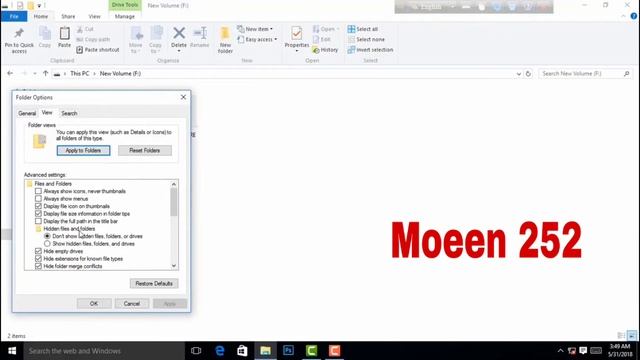The image size is (640, 360).
Task: Click Restore Defaults button
Action: 154,284
